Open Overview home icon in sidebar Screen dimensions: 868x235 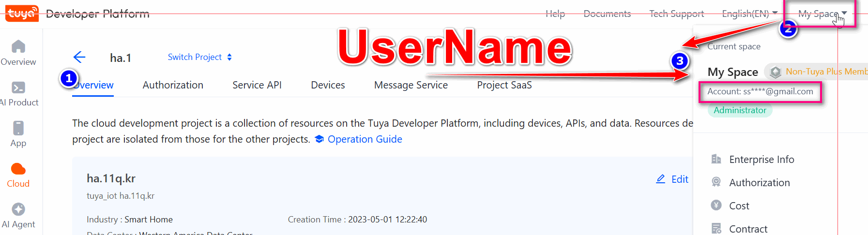(x=18, y=46)
